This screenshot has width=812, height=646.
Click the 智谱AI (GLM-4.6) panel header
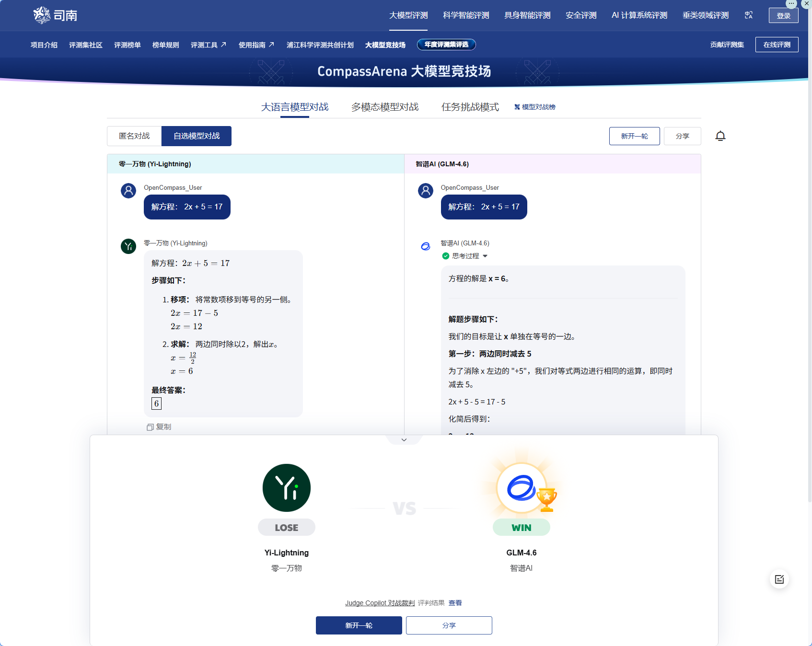coord(553,164)
